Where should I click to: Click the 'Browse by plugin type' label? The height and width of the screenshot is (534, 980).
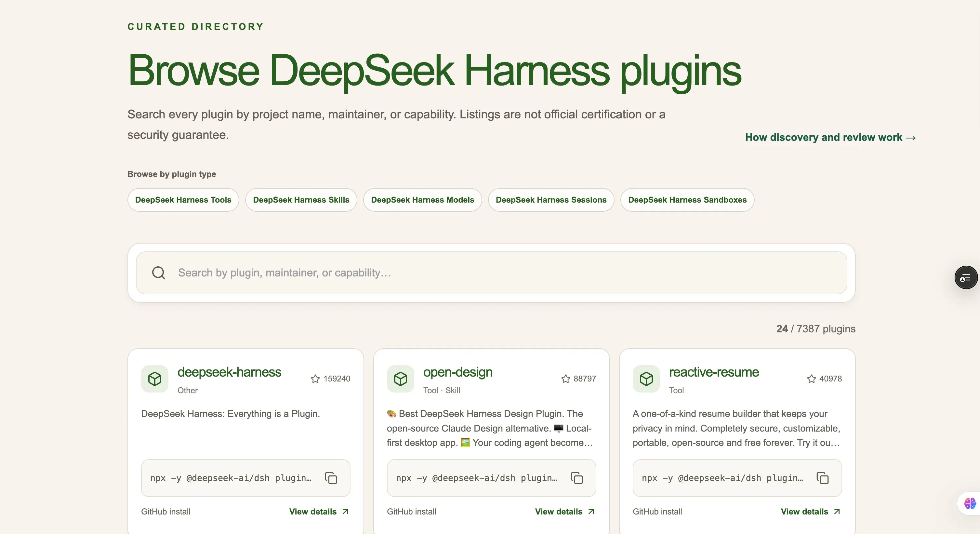172,174
